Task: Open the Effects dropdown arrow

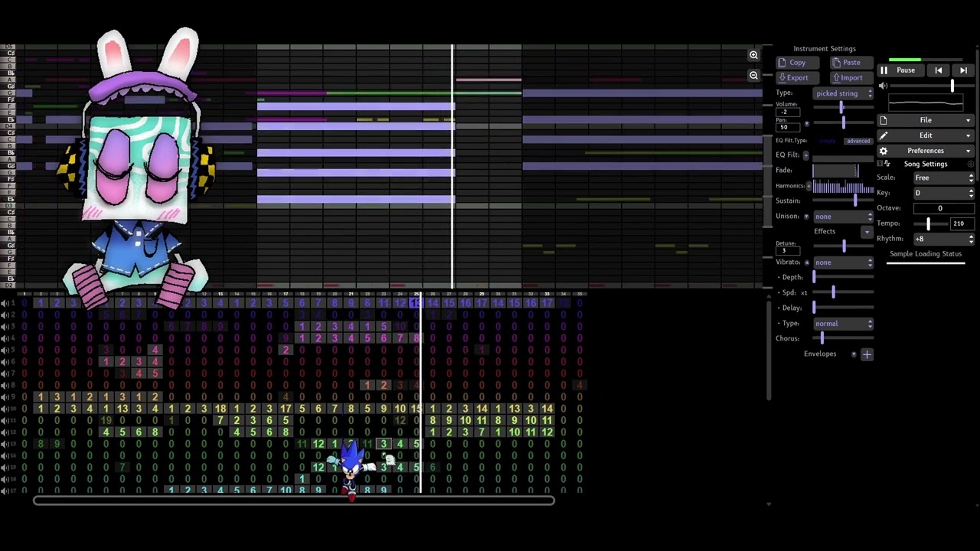Action: click(x=867, y=232)
